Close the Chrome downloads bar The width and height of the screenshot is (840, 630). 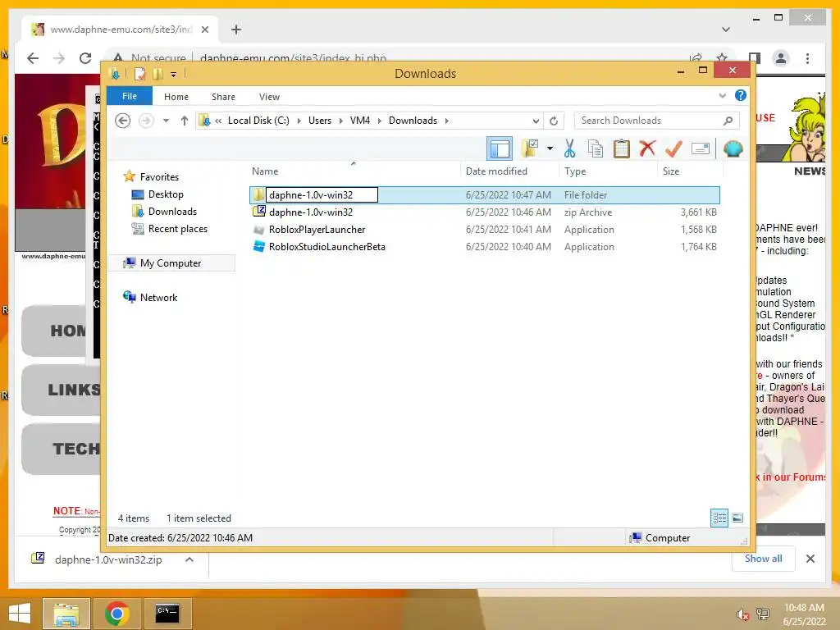coord(810,559)
